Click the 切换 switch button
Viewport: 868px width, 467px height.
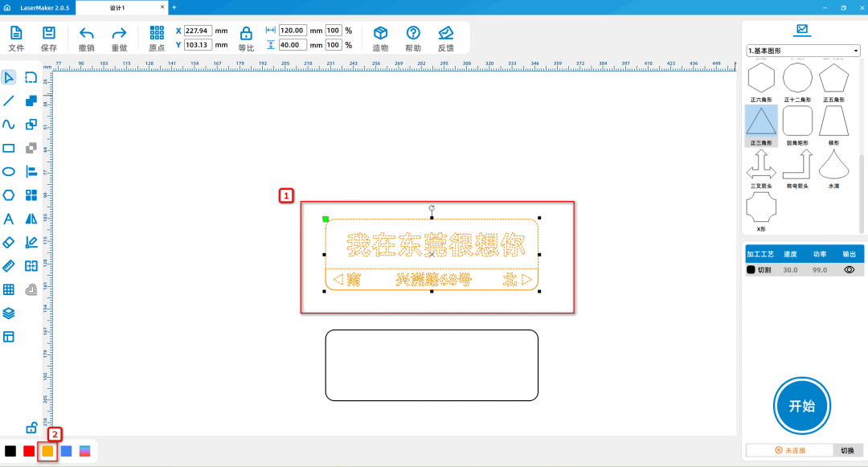point(848,450)
